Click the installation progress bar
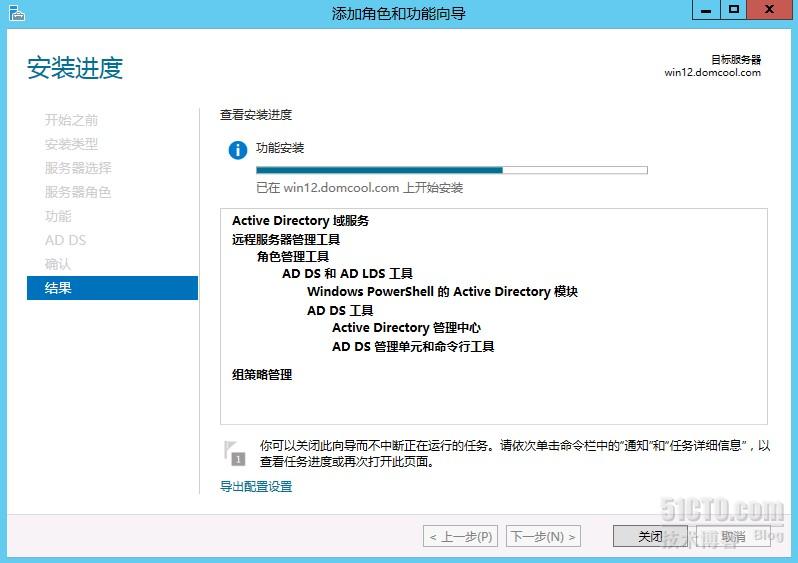 pyautogui.click(x=452, y=170)
